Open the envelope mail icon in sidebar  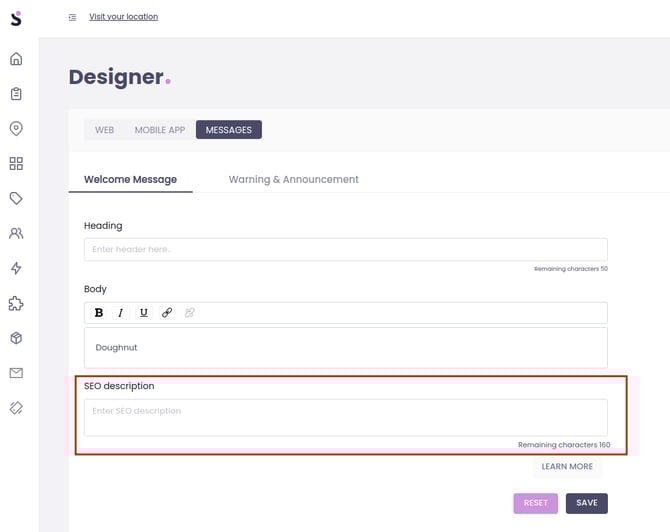click(16, 373)
